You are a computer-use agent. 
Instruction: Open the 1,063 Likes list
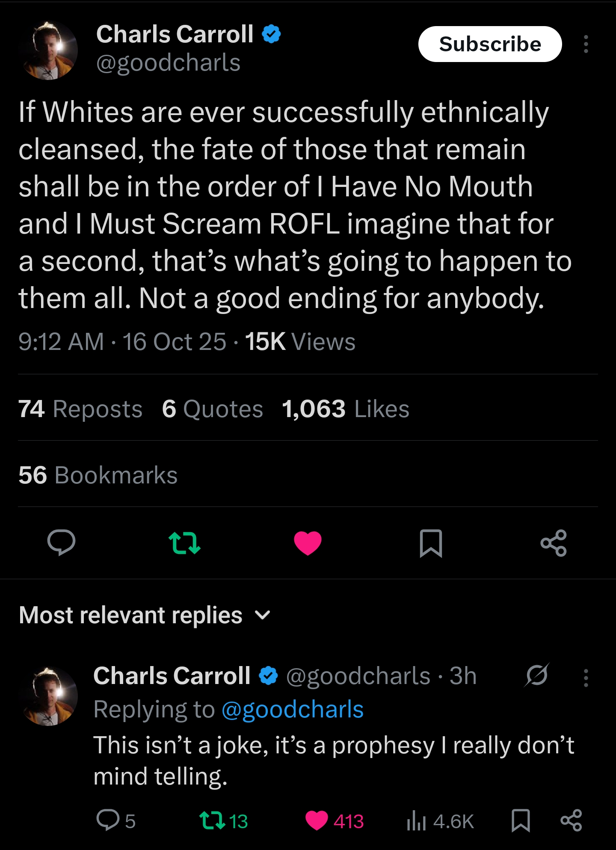(346, 409)
